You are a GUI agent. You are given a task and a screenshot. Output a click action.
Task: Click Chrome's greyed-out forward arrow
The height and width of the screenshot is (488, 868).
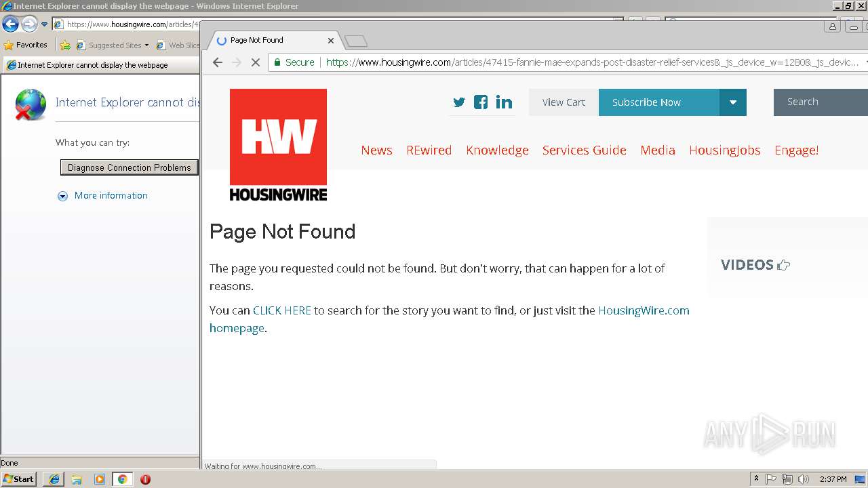[237, 62]
